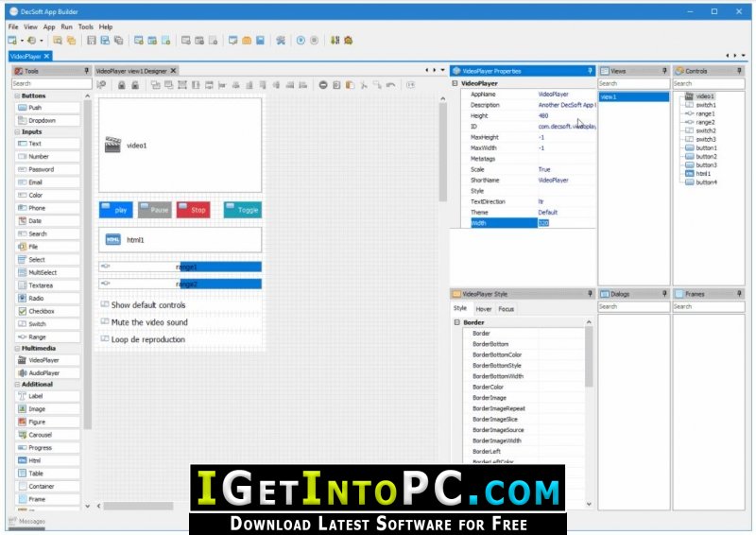Switch to the Hover style tab
Screen dimensions: 756x535
(483, 308)
